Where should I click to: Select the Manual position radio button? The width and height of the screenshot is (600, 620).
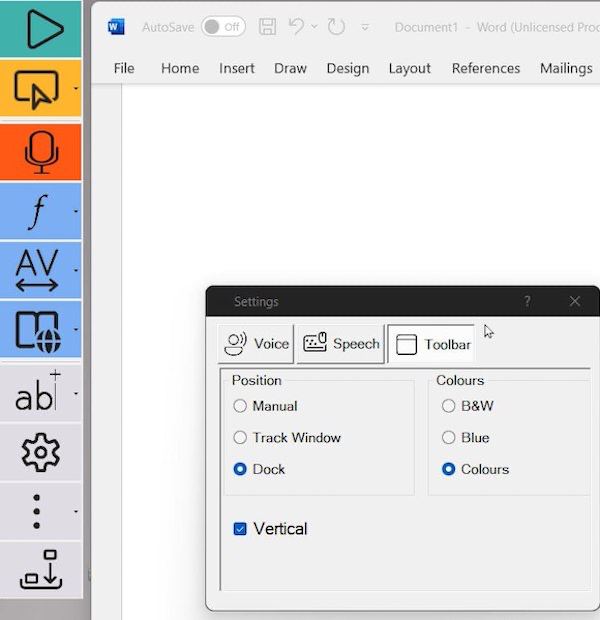pyautogui.click(x=240, y=406)
